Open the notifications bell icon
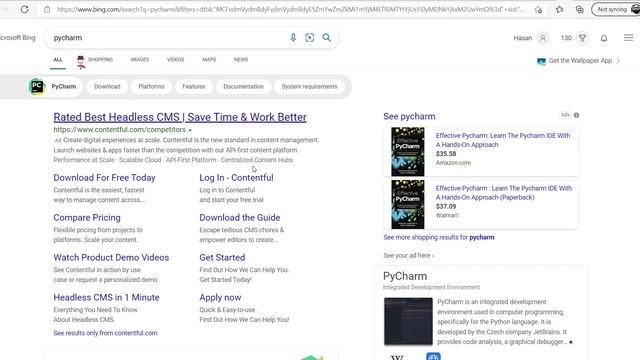 coord(604,38)
